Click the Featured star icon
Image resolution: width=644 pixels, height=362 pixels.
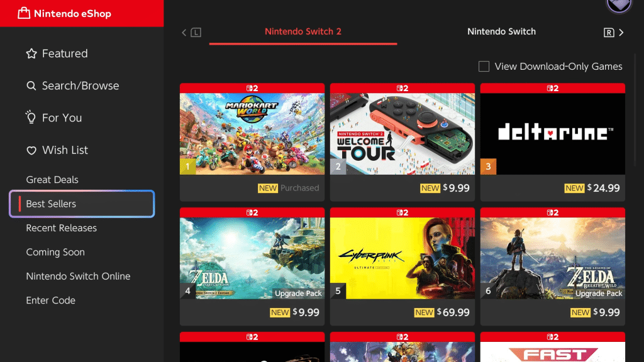tap(31, 53)
